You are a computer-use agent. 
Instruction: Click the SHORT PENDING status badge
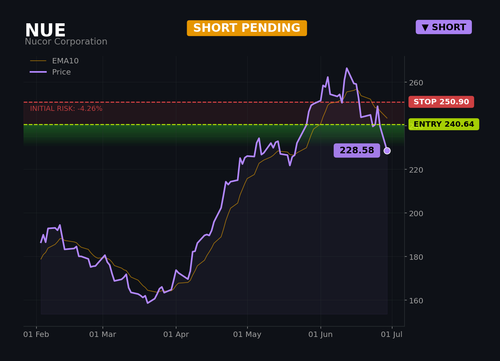pyautogui.click(x=247, y=28)
